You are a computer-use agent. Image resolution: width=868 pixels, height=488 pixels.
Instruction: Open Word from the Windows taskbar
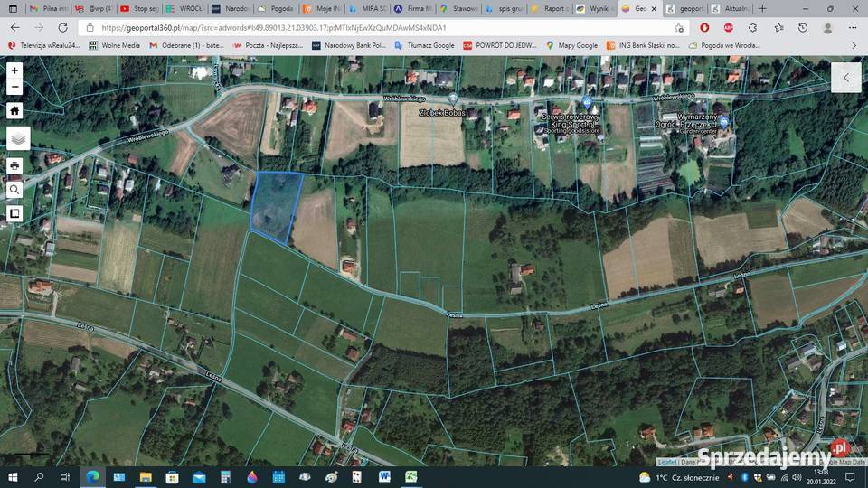tap(384, 476)
